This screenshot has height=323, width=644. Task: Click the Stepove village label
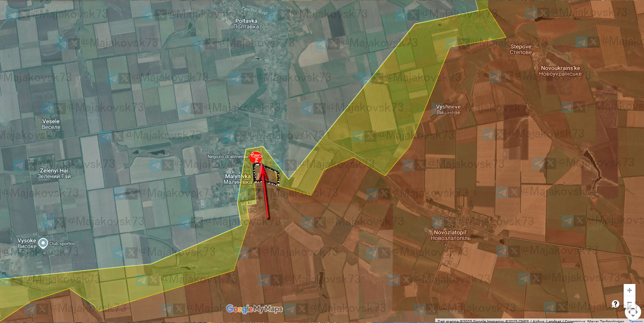point(521,50)
